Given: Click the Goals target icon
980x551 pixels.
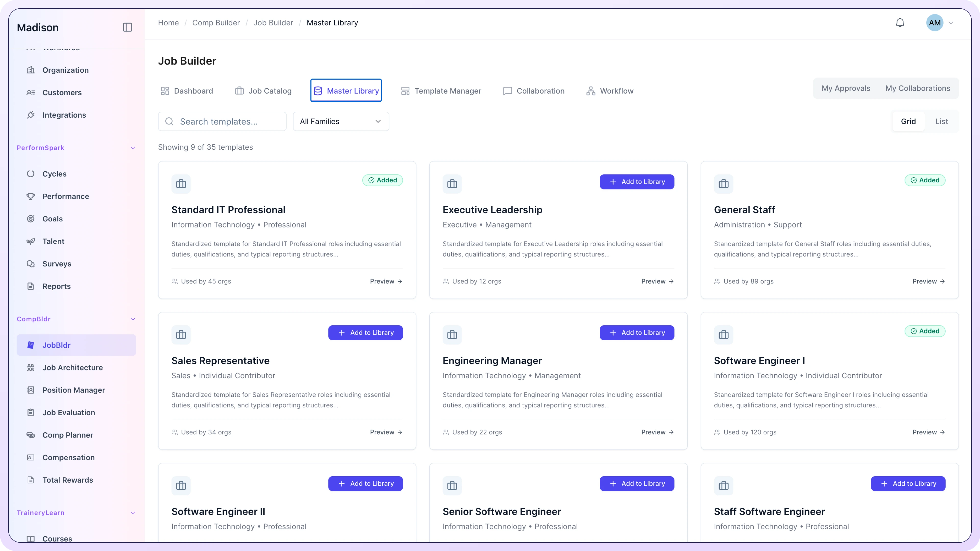Looking at the screenshot, I should pyautogui.click(x=31, y=219).
